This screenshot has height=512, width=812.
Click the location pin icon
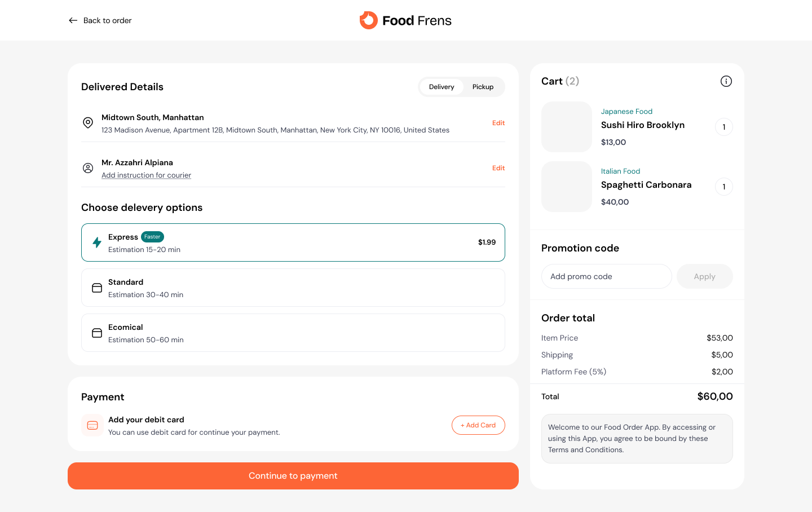click(88, 123)
